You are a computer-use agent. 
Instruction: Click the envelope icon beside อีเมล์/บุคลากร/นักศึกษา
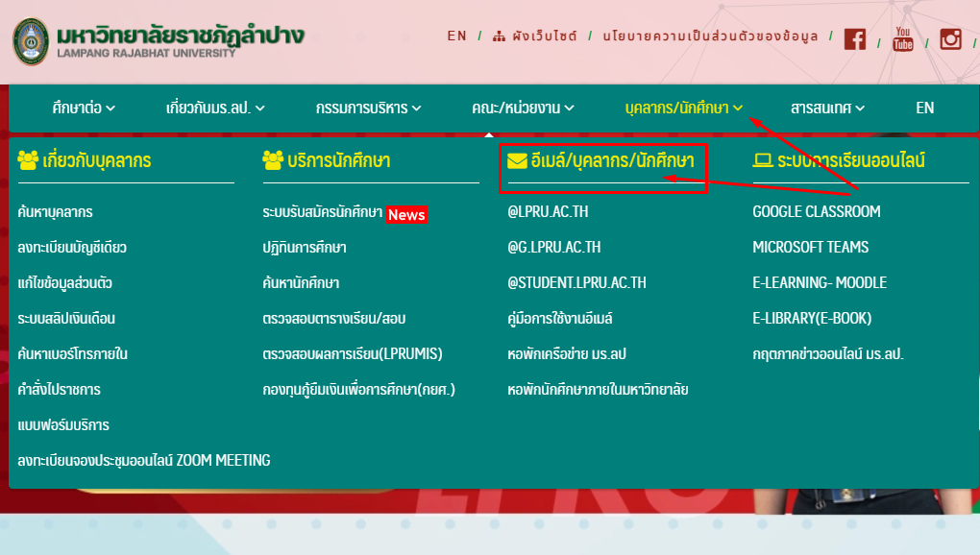tap(517, 160)
